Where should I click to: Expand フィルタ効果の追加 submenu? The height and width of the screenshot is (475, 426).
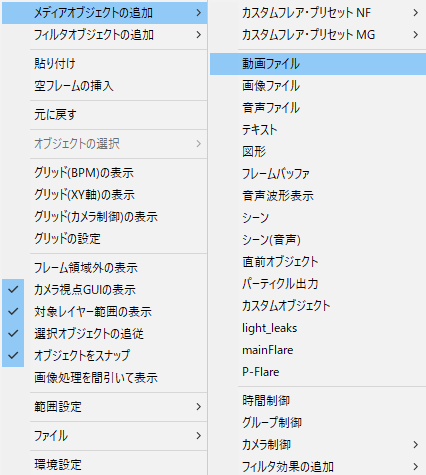click(x=318, y=466)
